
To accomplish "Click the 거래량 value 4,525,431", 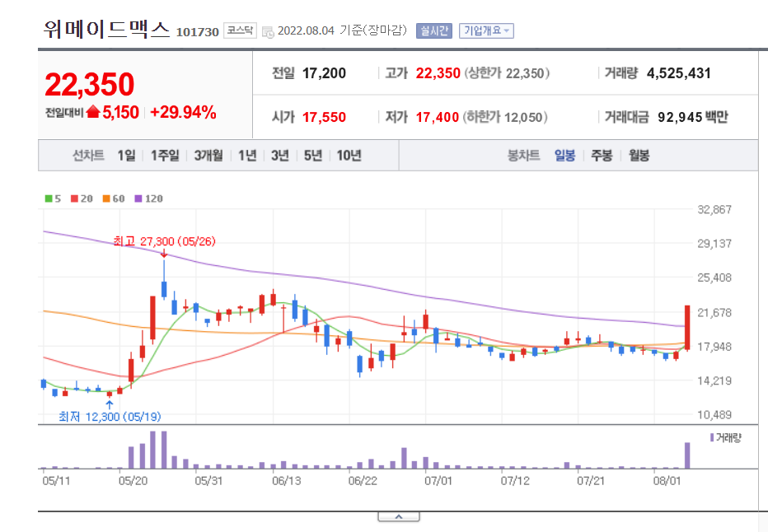I will pyautogui.click(x=678, y=73).
